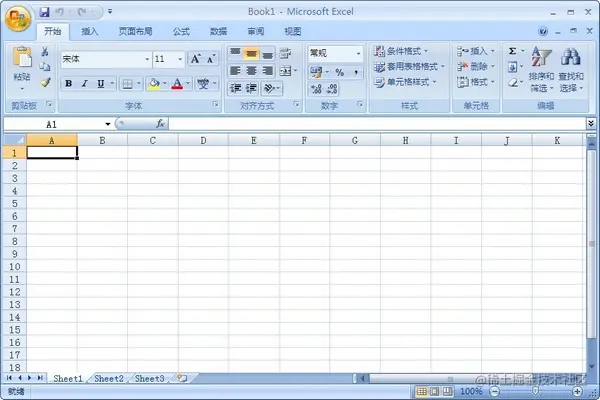Open Conditional Formatting (条件格式) menu

(401, 51)
